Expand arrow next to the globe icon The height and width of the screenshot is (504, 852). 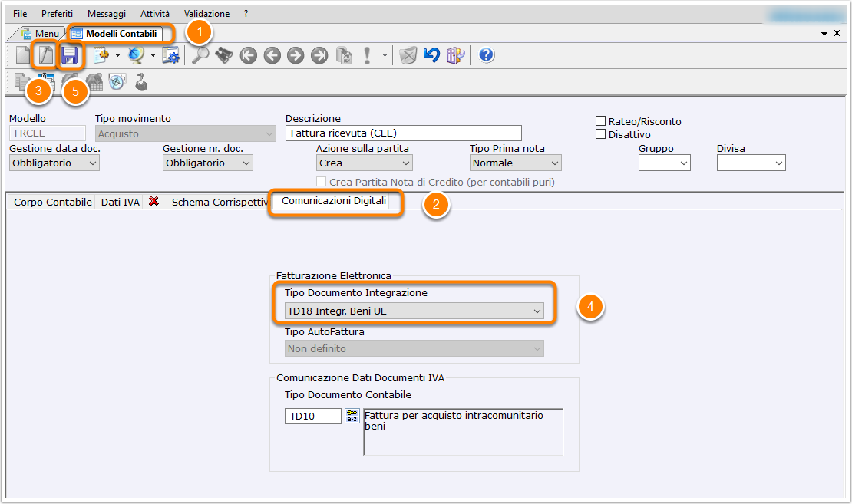(153, 55)
